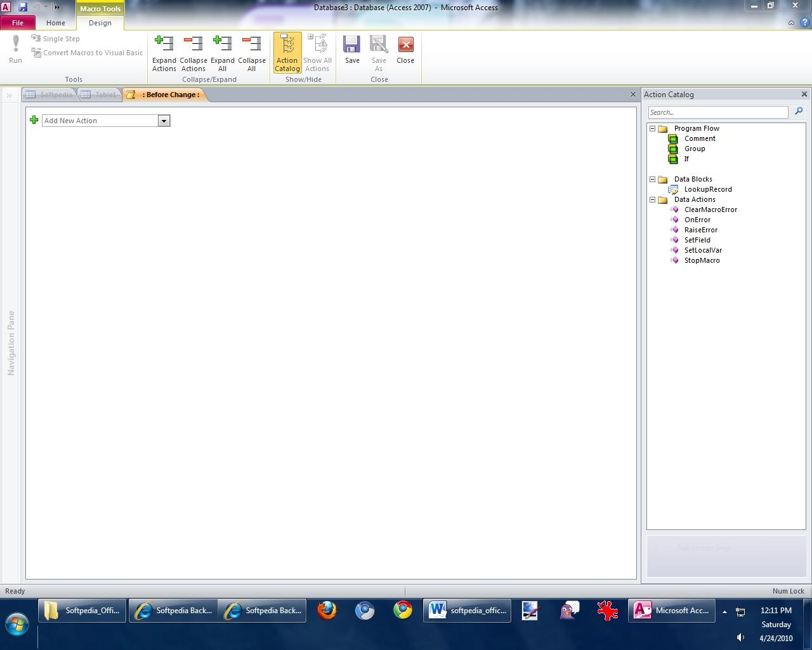Click the Action Catalog search field
The image size is (812, 650).
click(x=717, y=112)
